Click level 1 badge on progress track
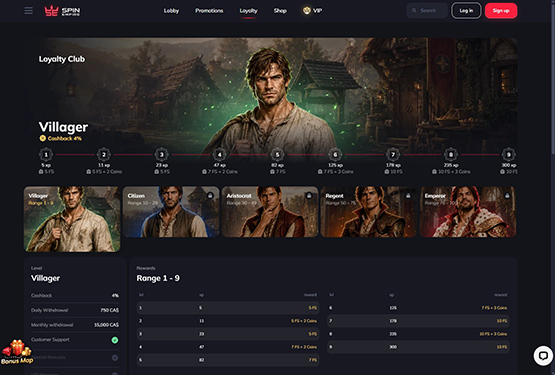The width and height of the screenshot is (555, 375). pyautogui.click(x=46, y=154)
